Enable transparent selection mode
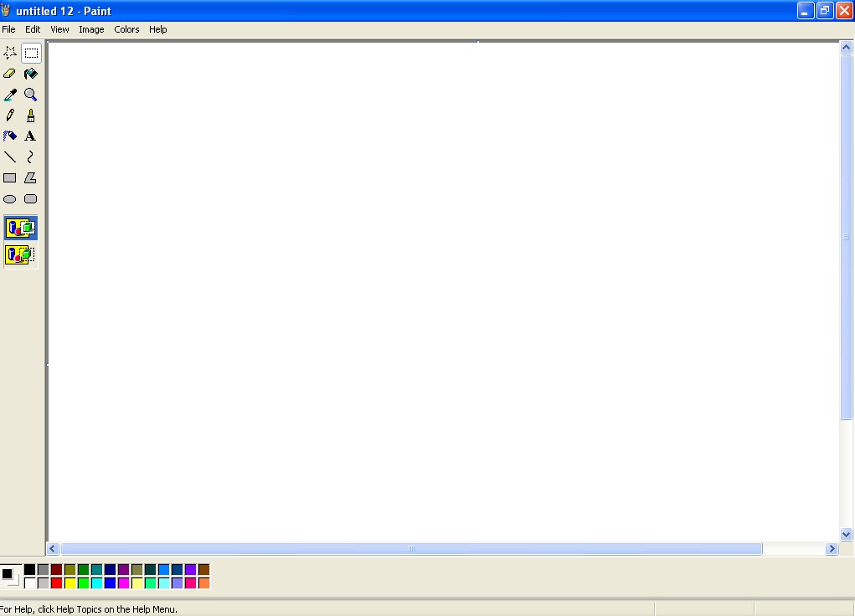855x616 pixels. (20, 255)
